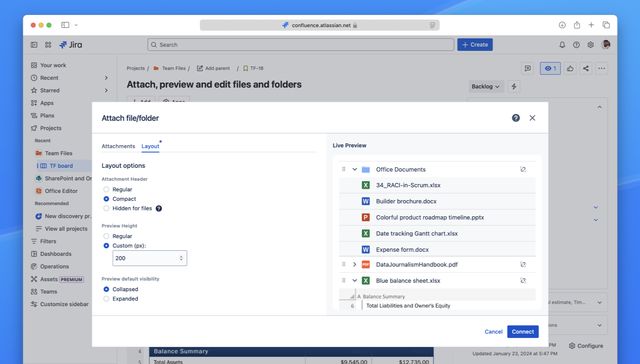Image resolution: width=640 pixels, height=364 pixels.
Task: Grab the Blue balance sheet.xlsx drag handle
Action: (x=344, y=280)
